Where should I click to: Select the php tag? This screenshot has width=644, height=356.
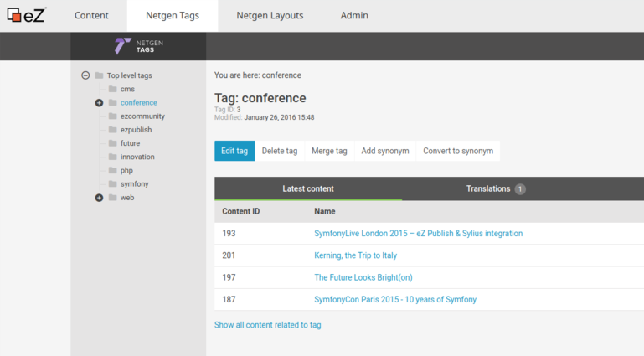(126, 170)
